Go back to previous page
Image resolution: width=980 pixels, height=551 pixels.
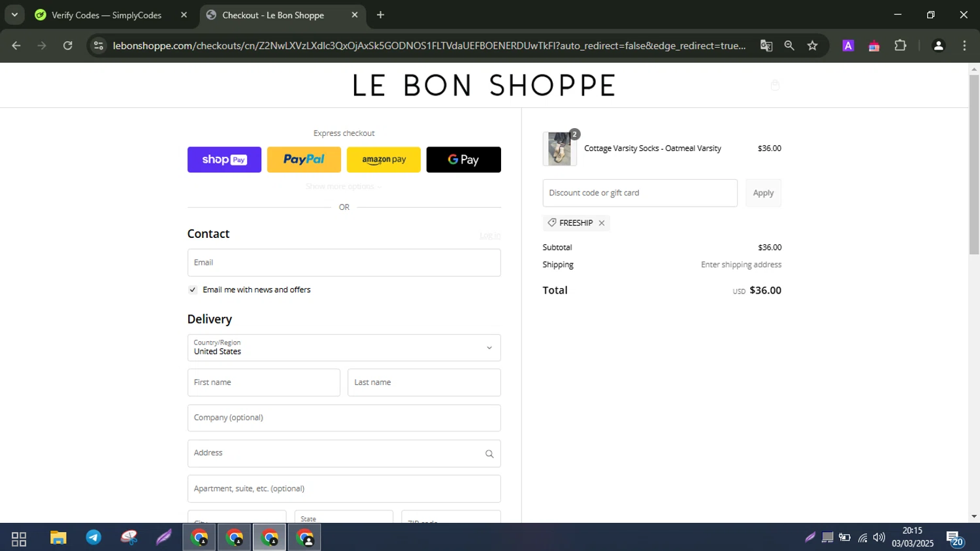(16, 46)
